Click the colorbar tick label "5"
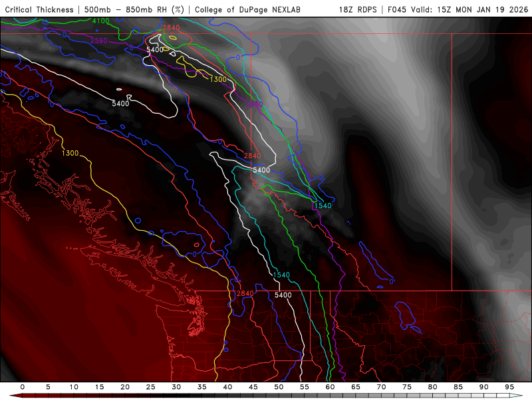This screenshot has height=399, width=532. tap(48, 387)
